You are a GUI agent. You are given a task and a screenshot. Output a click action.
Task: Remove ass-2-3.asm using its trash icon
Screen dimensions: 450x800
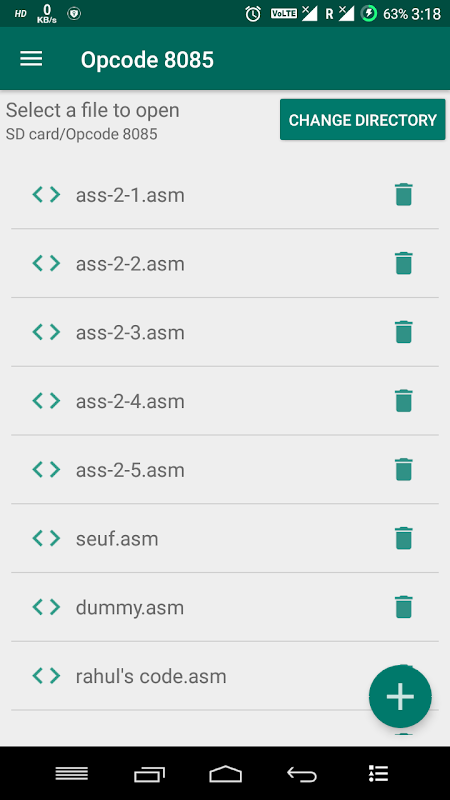click(x=403, y=332)
